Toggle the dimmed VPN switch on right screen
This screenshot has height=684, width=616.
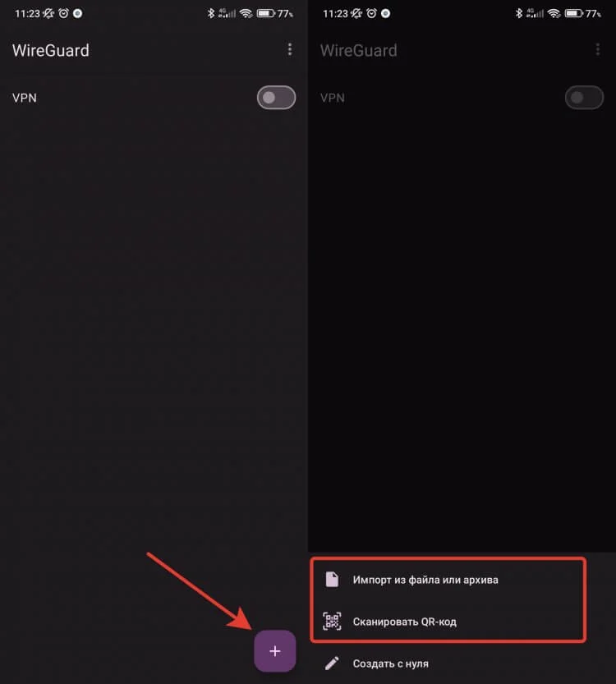[584, 97]
